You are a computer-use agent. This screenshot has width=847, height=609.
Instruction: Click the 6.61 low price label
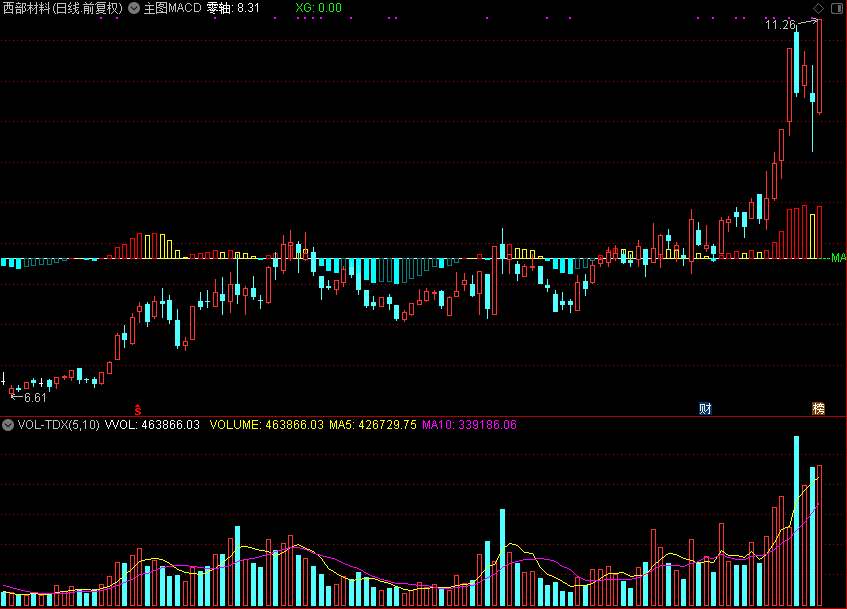pyautogui.click(x=36, y=398)
